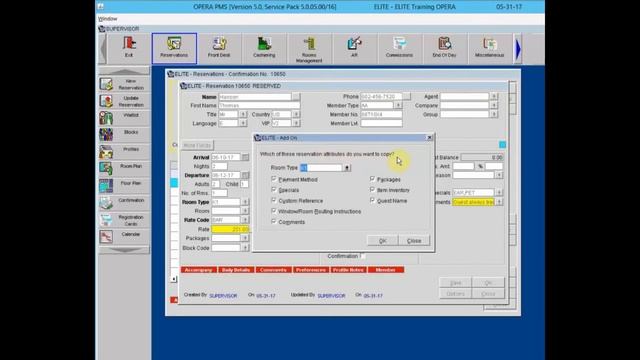Open the Member Type dropdown arrow
The image size is (640, 360).
[398, 105]
